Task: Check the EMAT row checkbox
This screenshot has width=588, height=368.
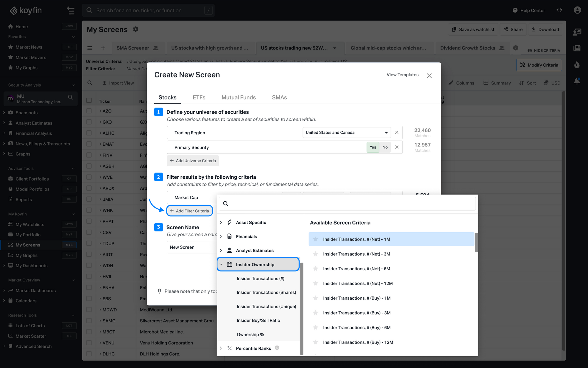Action: pyautogui.click(x=89, y=144)
